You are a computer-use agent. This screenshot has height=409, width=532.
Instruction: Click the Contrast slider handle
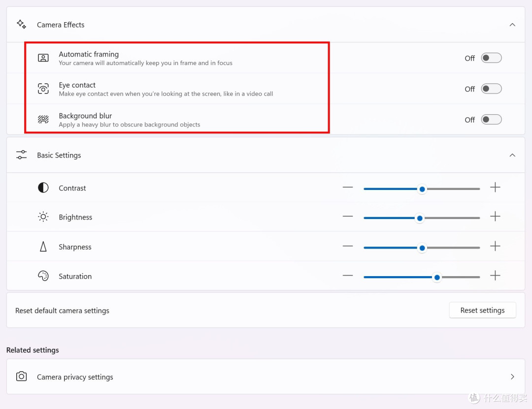422,189
